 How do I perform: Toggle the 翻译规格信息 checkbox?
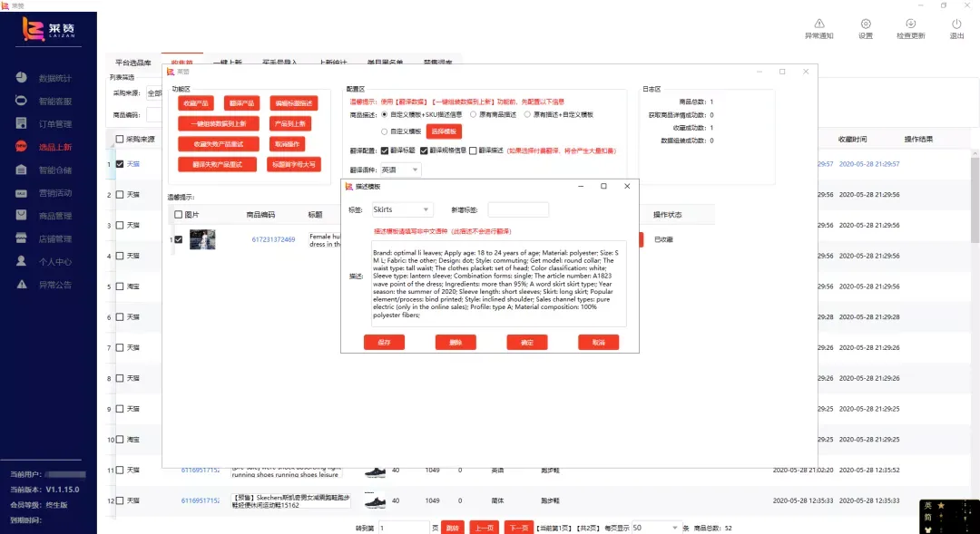[424, 150]
